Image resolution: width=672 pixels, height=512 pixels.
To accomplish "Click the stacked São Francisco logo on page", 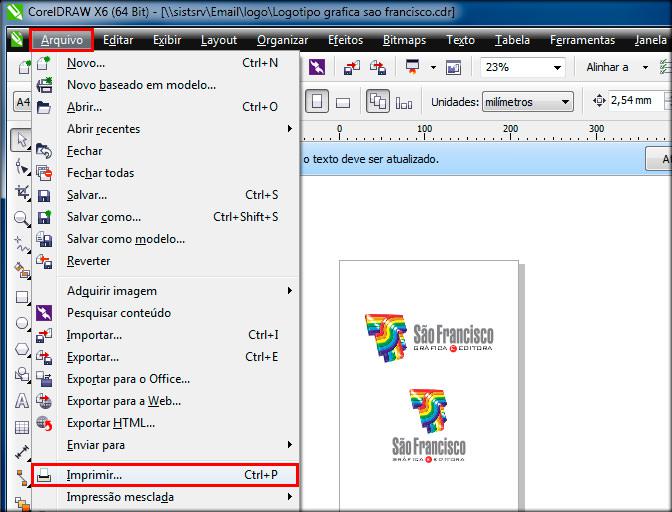I will tap(429, 425).
